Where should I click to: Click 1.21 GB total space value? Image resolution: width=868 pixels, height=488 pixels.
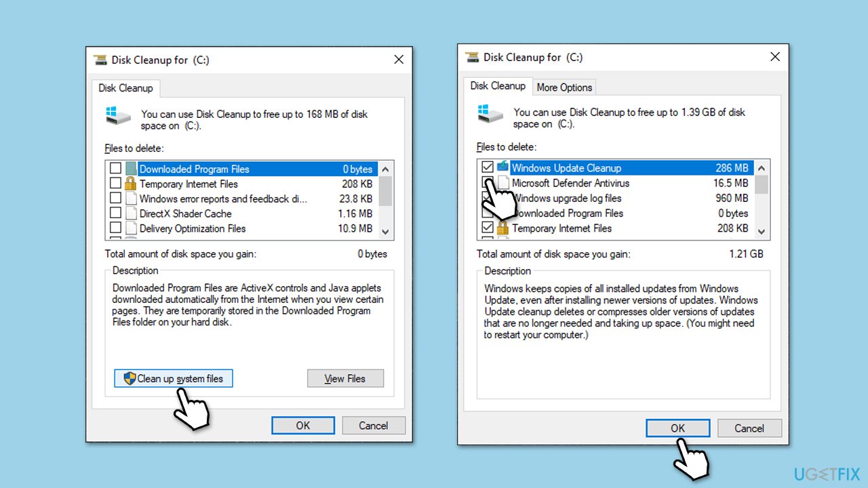click(747, 254)
